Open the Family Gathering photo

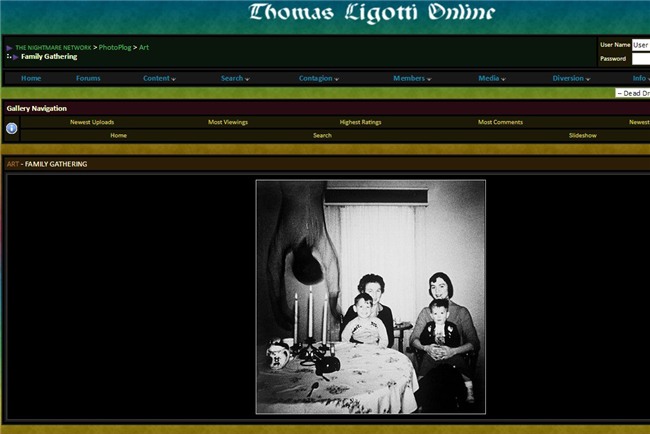click(370, 296)
